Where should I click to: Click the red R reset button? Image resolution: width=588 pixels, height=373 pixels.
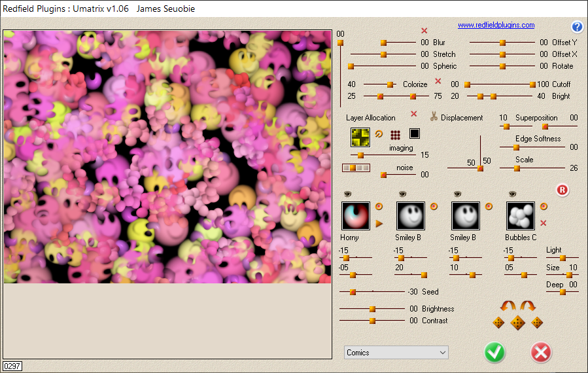562,190
